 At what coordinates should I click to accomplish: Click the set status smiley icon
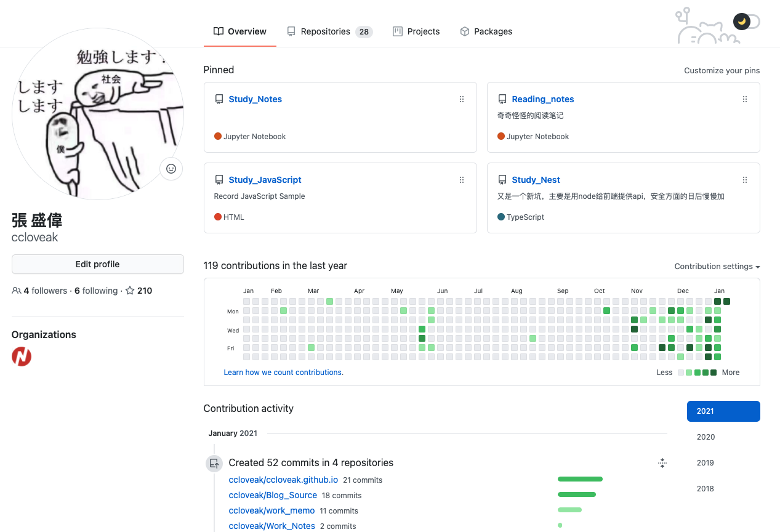point(171,169)
